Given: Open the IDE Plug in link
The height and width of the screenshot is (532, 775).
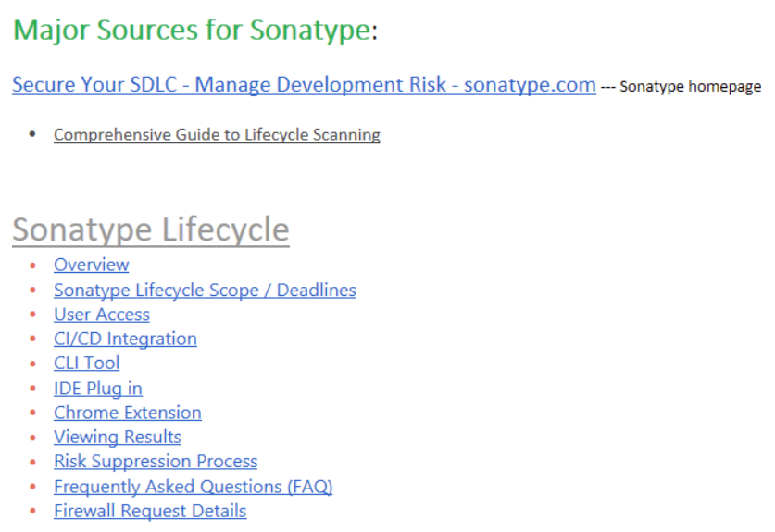Looking at the screenshot, I should pos(97,389).
